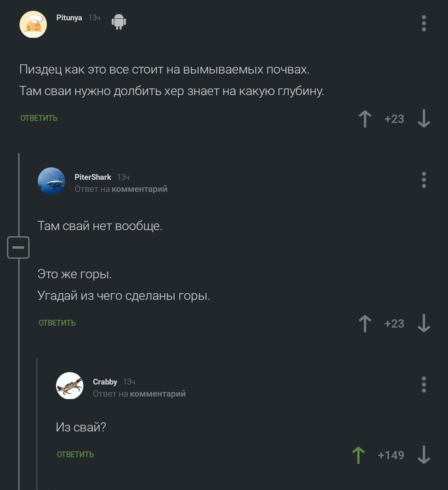Open Pitunya's profile avatar

tap(33, 24)
